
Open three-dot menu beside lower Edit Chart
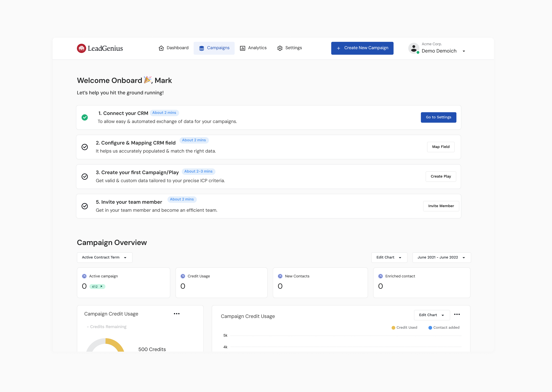pos(457,314)
